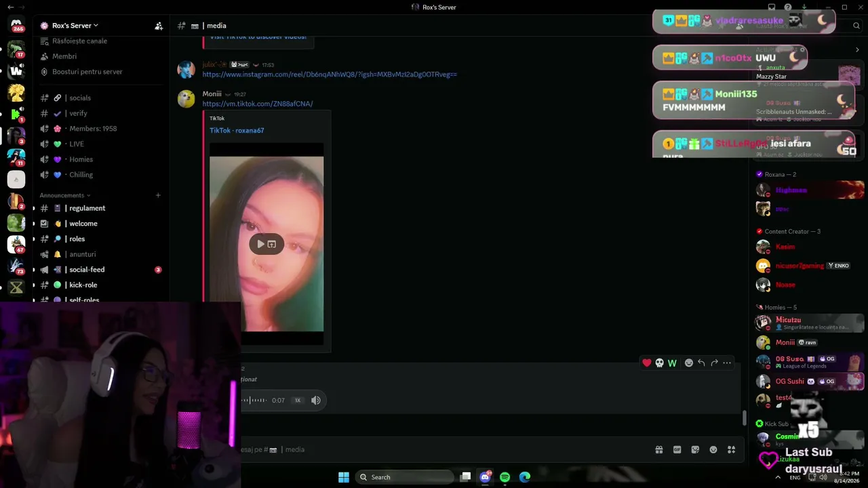Expand the Rox's Server dropdown menu
Image resolution: width=868 pixels, height=488 pixels.
[75, 26]
